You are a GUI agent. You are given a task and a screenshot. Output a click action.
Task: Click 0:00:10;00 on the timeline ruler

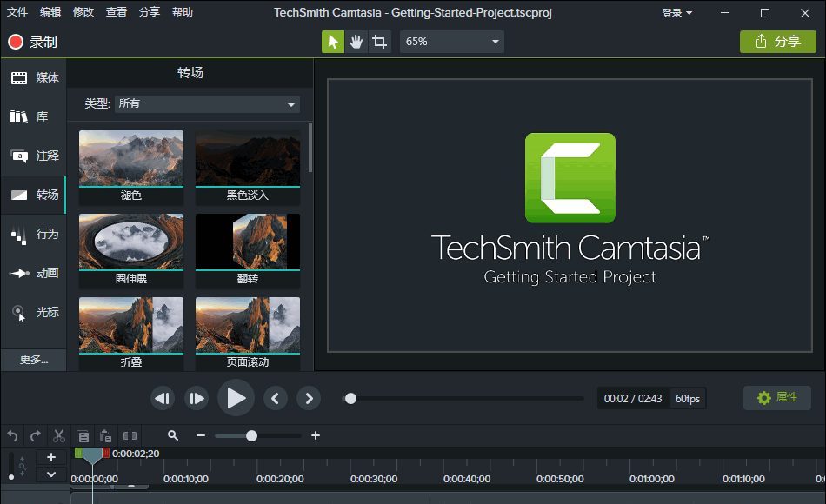click(x=186, y=479)
